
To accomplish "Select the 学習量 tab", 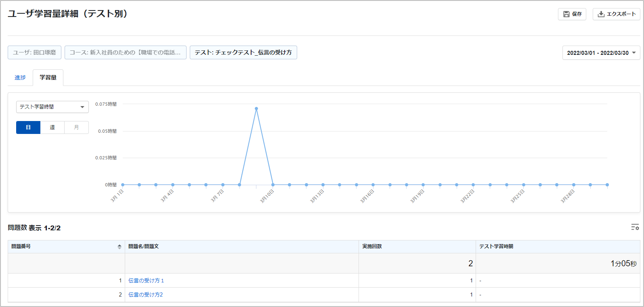I will 48,77.
